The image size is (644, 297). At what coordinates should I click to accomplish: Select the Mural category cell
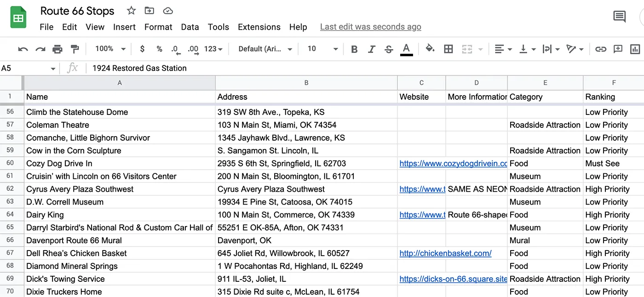point(545,240)
